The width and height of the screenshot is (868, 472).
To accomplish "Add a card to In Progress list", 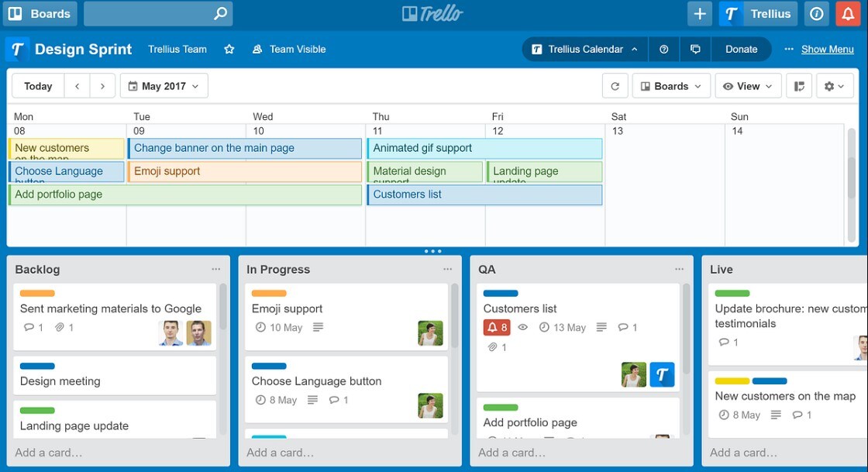I will point(280,453).
